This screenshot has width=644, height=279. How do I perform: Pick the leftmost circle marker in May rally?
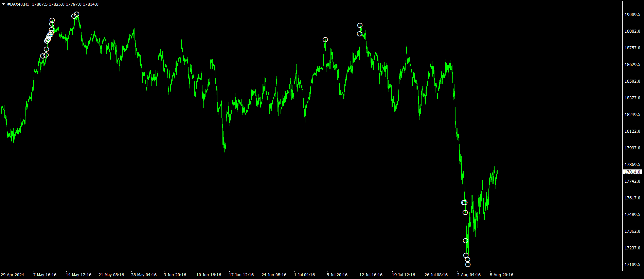(x=42, y=56)
